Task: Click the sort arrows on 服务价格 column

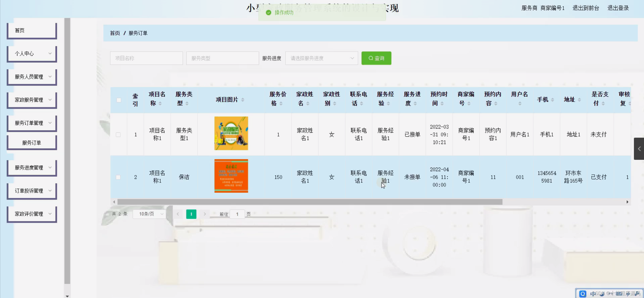Action: click(281, 103)
